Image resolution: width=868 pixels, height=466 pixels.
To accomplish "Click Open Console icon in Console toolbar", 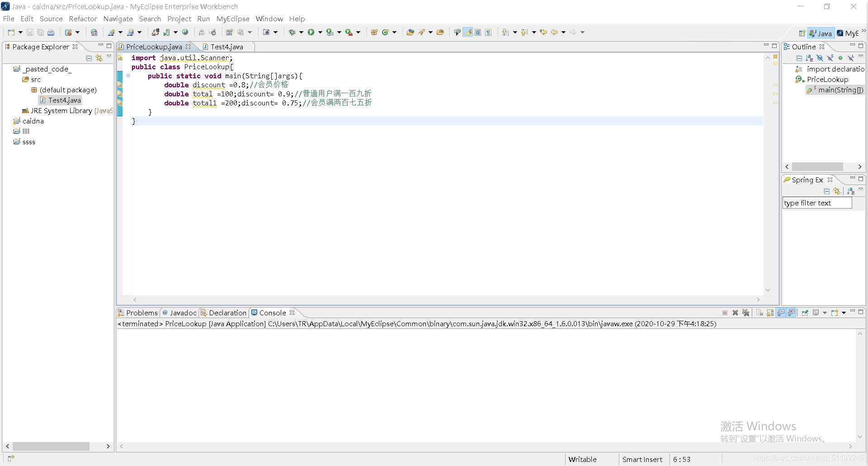I will click(x=835, y=313).
